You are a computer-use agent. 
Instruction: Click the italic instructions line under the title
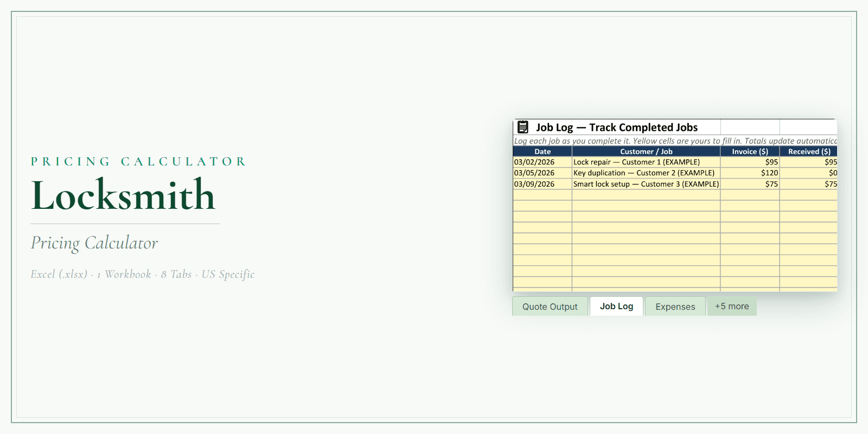(675, 141)
